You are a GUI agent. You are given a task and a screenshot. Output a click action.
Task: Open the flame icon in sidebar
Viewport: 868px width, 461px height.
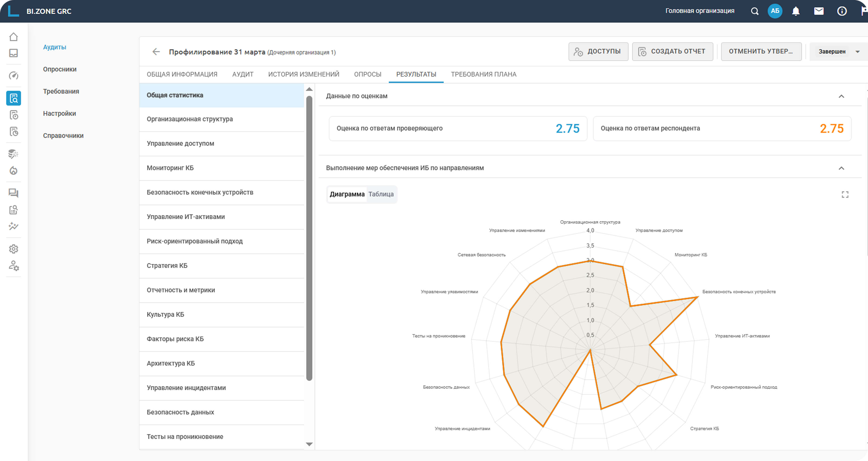point(13,171)
